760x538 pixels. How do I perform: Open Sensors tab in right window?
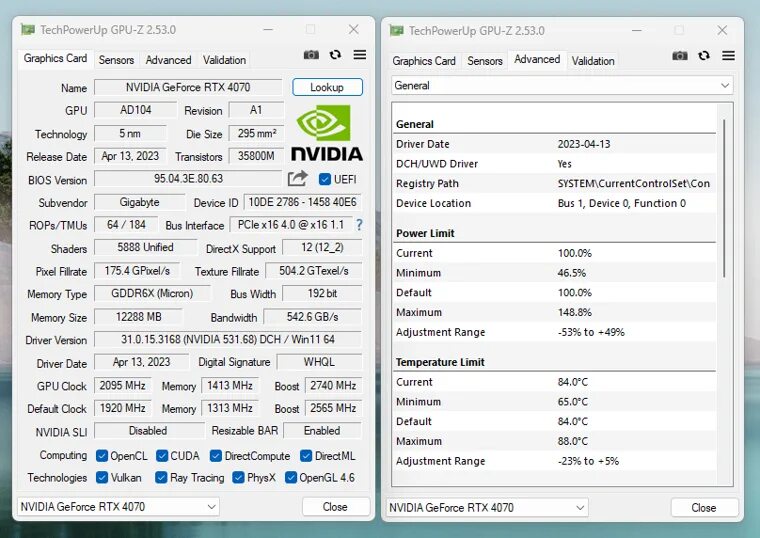coord(485,61)
